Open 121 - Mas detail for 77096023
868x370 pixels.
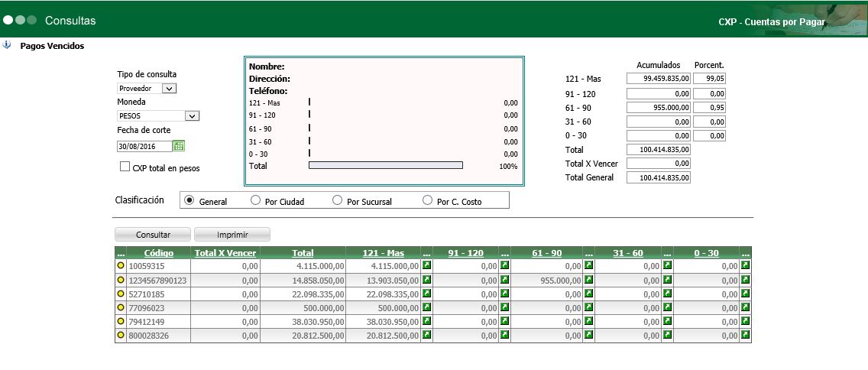tap(427, 307)
